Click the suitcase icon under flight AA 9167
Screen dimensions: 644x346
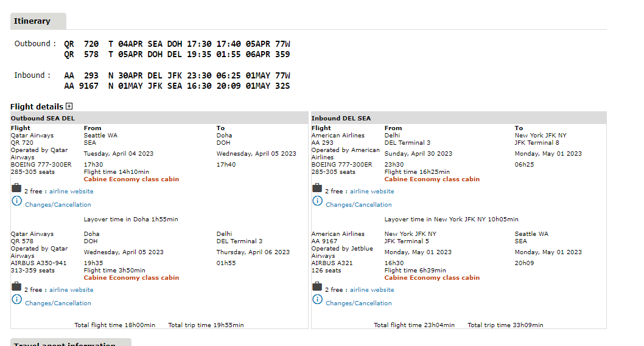coord(317,287)
